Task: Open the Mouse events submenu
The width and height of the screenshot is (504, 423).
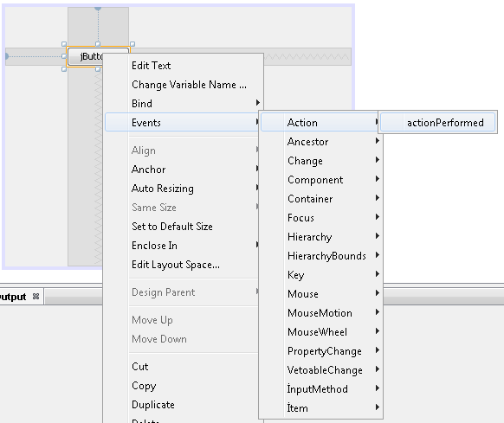Action: click(x=320, y=294)
